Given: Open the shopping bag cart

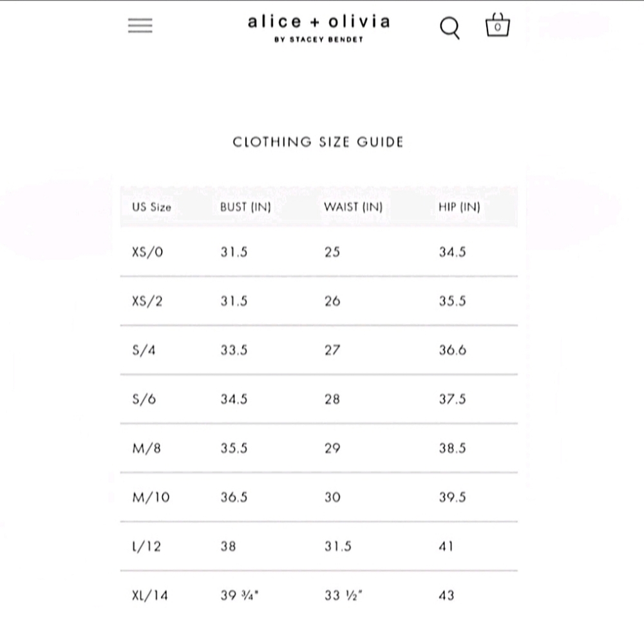Looking at the screenshot, I should click(x=497, y=26).
